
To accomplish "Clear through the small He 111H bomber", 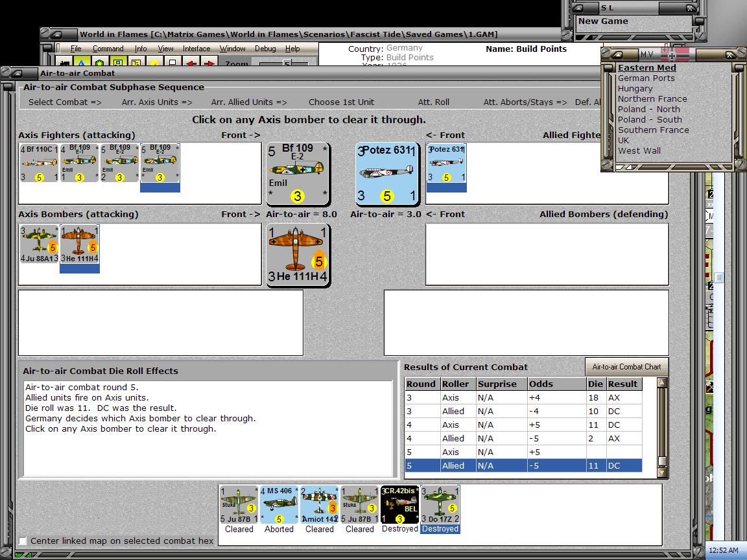I will coord(80,244).
